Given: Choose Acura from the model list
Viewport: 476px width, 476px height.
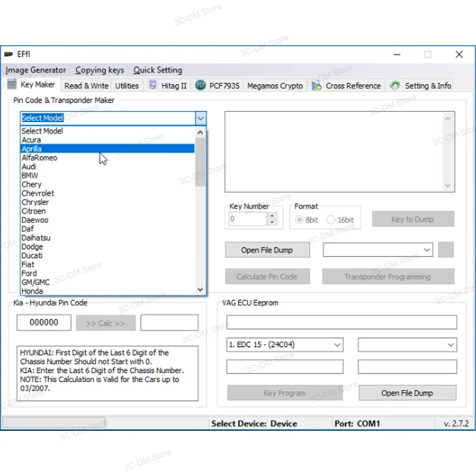Looking at the screenshot, I should pyautogui.click(x=108, y=140).
